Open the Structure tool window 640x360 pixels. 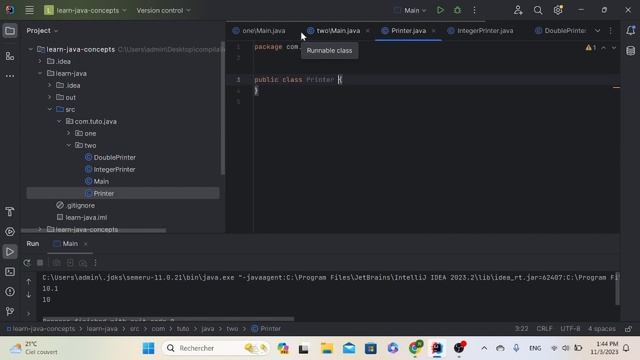point(10,56)
